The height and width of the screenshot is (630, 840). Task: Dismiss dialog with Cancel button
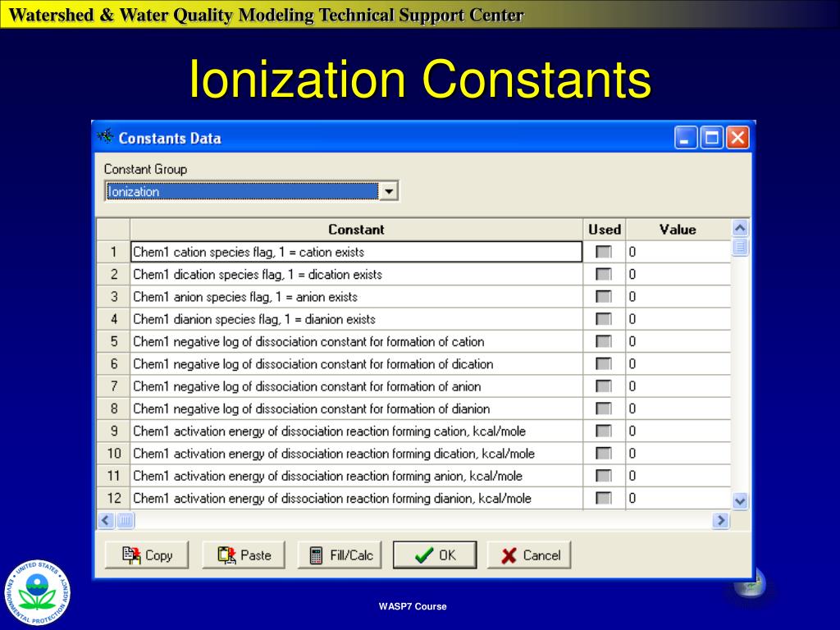click(530, 555)
